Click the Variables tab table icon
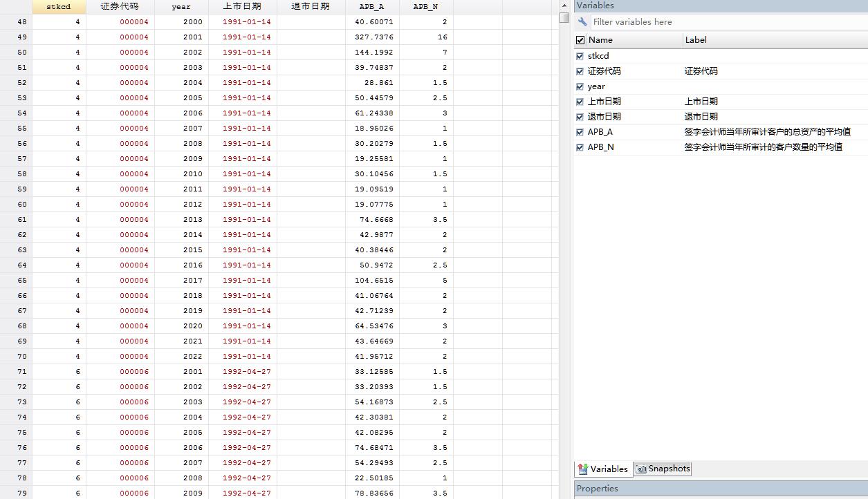 pyautogui.click(x=582, y=469)
